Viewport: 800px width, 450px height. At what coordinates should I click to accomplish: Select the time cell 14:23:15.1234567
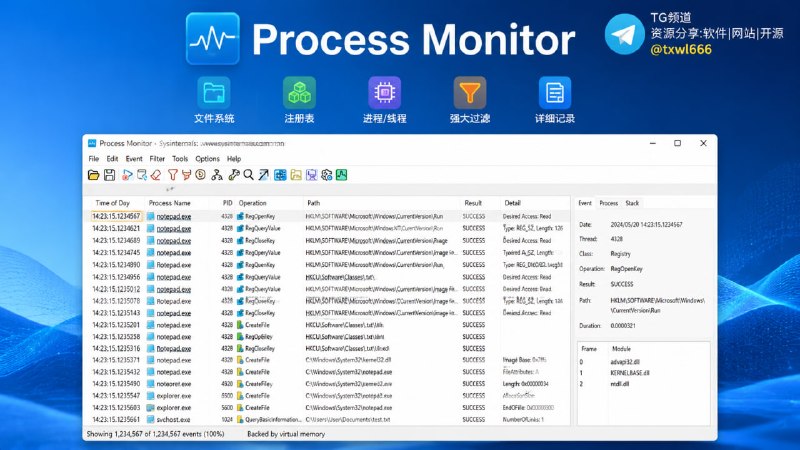[116, 216]
